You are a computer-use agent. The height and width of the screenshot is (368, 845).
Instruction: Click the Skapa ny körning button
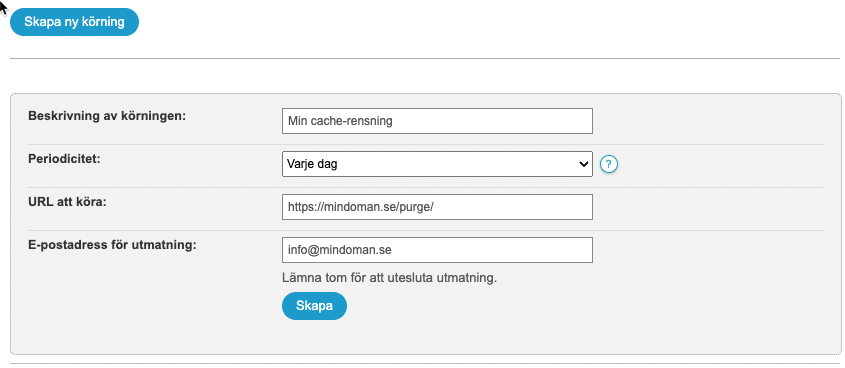[x=74, y=22]
